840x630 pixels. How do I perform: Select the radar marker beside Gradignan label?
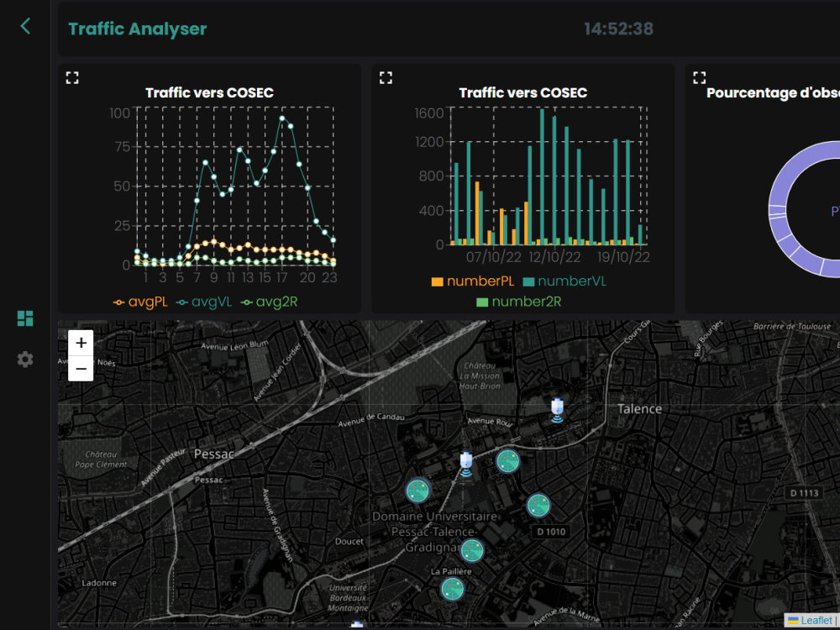(x=472, y=549)
